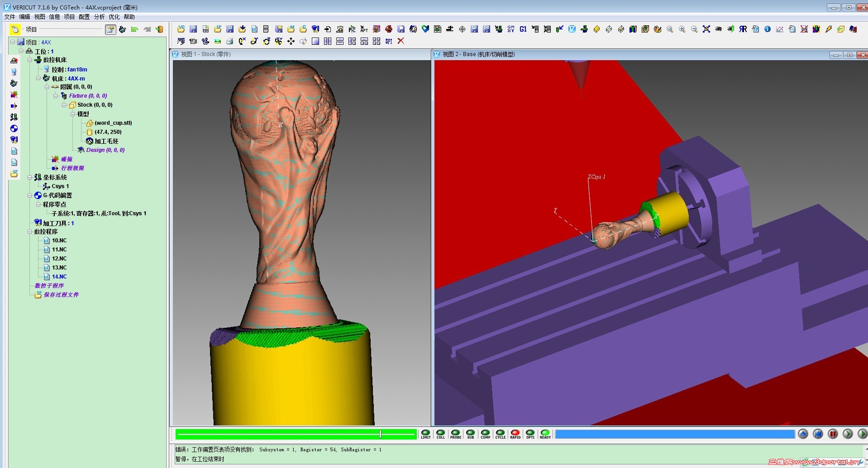Open the APT toolpath toolbar icon
868x468 pixels.
[x=364, y=29]
